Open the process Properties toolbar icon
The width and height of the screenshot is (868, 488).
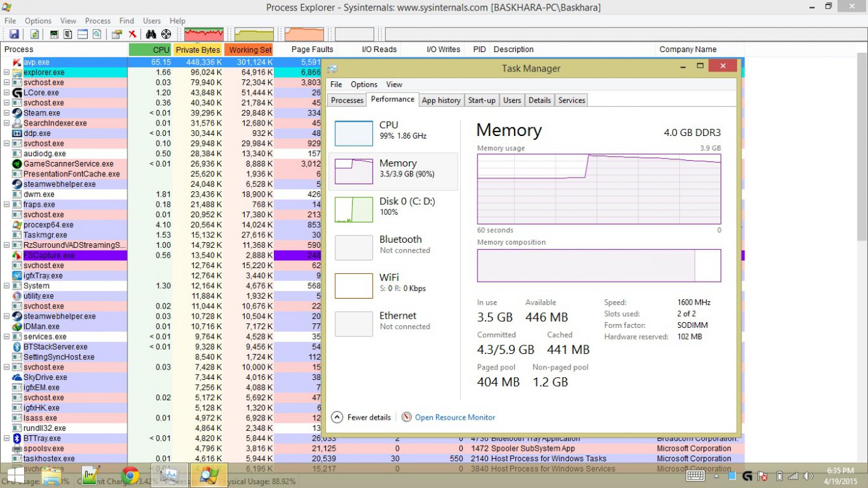click(x=117, y=34)
